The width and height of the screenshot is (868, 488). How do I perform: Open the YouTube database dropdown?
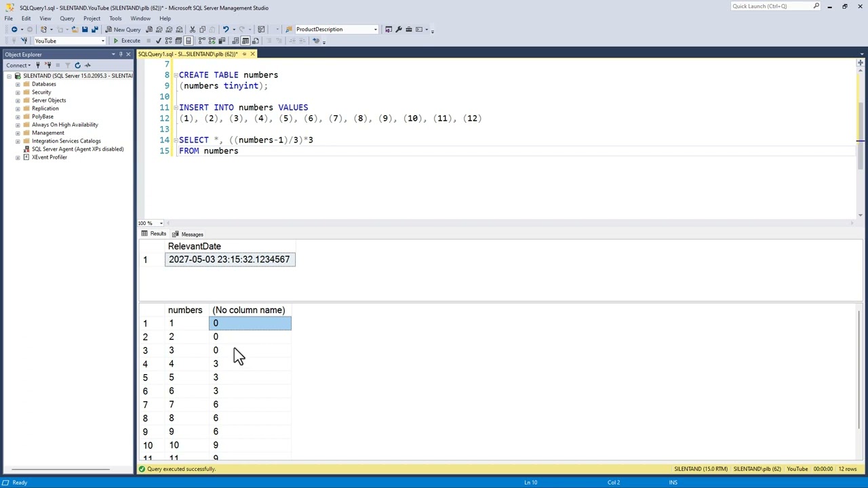[x=103, y=41]
